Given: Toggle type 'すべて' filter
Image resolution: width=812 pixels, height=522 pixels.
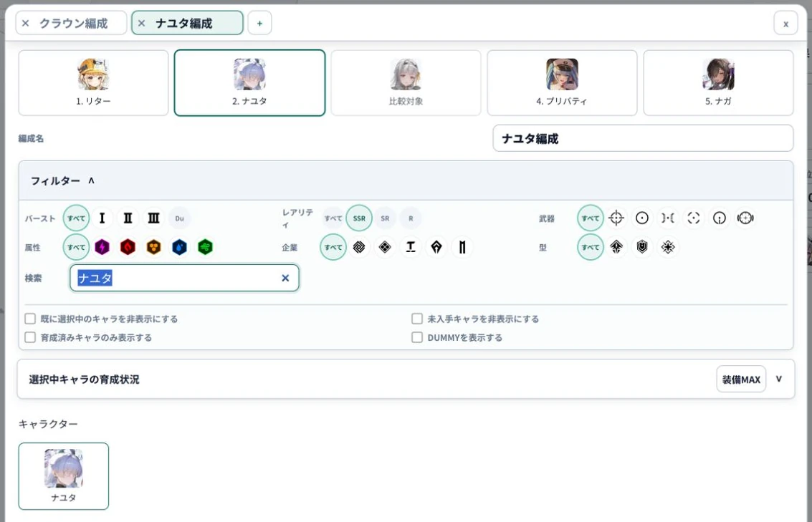Looking at the screenshot, I should point(591,247).
